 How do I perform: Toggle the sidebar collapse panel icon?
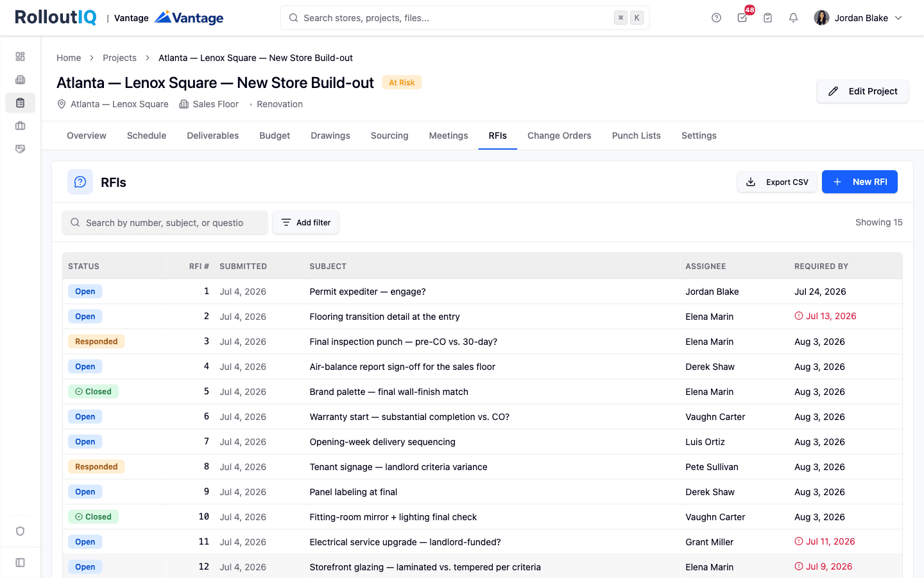click(20, 563)
